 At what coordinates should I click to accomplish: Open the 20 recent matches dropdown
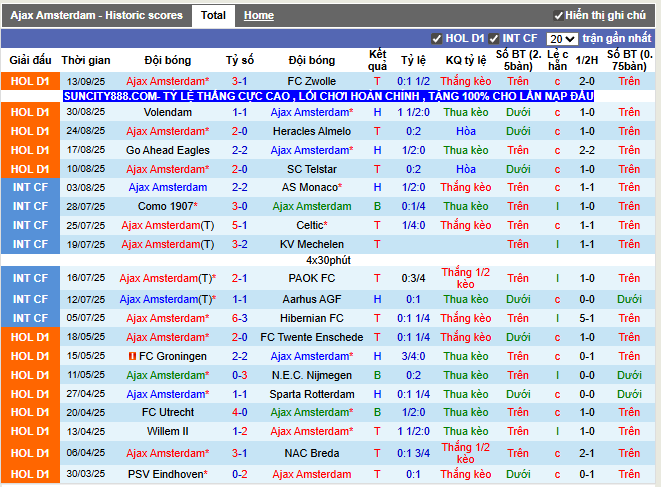[x=562, y=39]
